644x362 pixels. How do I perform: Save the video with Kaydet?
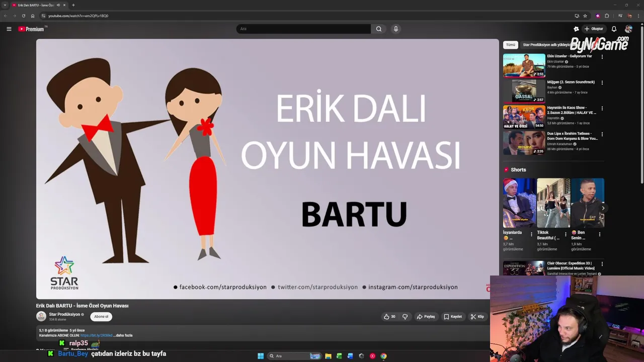coord(453,317)
